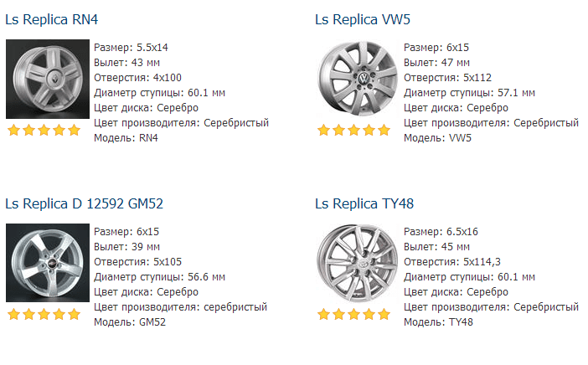Click the RN4 size text 5.5x14
Viewport: 588px width, 365px height.
click(152, 48)
